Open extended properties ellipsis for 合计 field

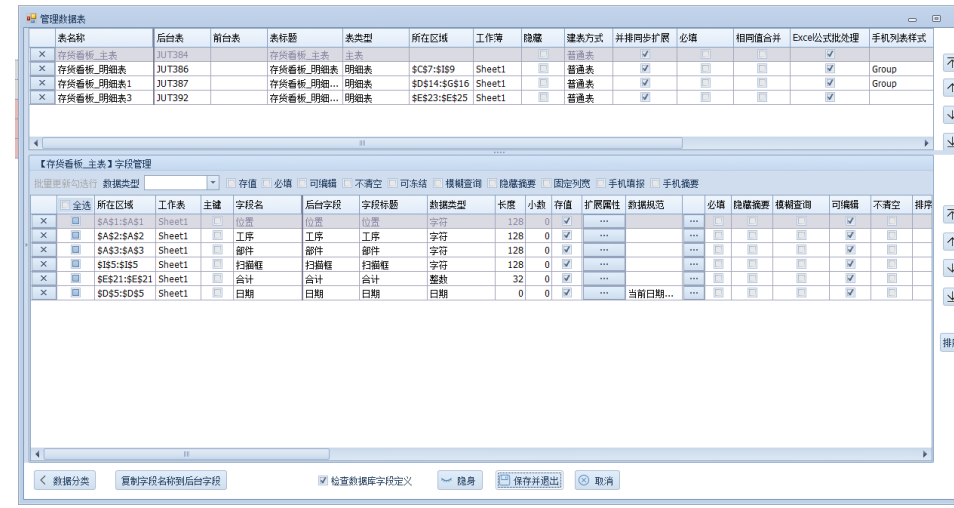[603, 279]
